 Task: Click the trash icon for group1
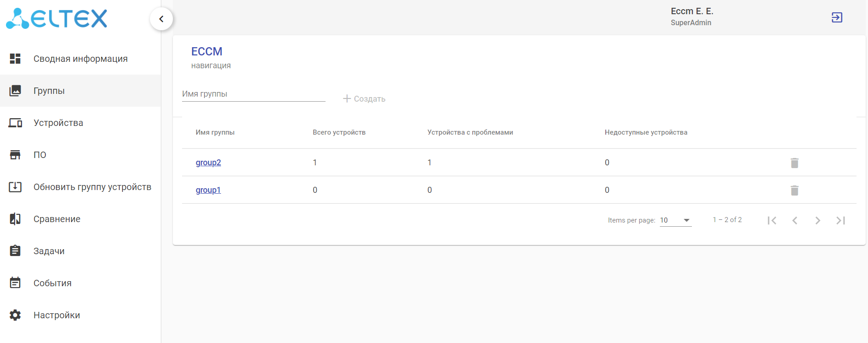click(795, 191)
